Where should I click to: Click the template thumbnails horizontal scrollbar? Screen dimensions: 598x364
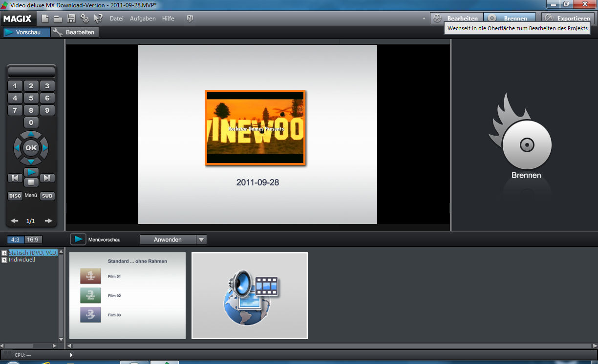332,346
